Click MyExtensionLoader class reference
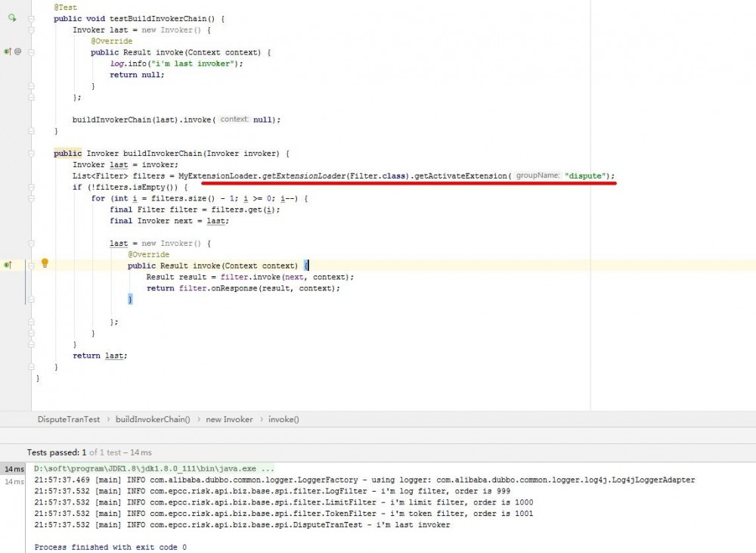 (x=218, y=176)
